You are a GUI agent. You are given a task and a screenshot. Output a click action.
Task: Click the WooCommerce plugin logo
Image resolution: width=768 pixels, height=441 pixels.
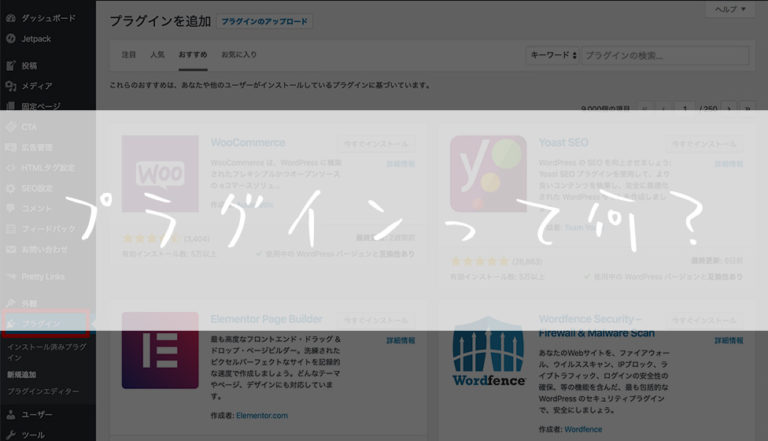pos(160,174)
